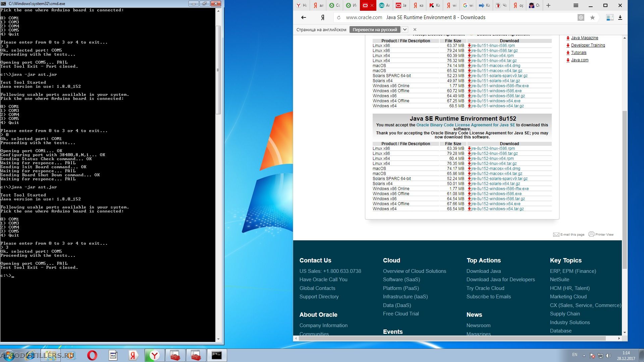Open Oracle Binary Code License Agreement link
This screenshot has height=362, width=644.
click(x=466, y=125)
